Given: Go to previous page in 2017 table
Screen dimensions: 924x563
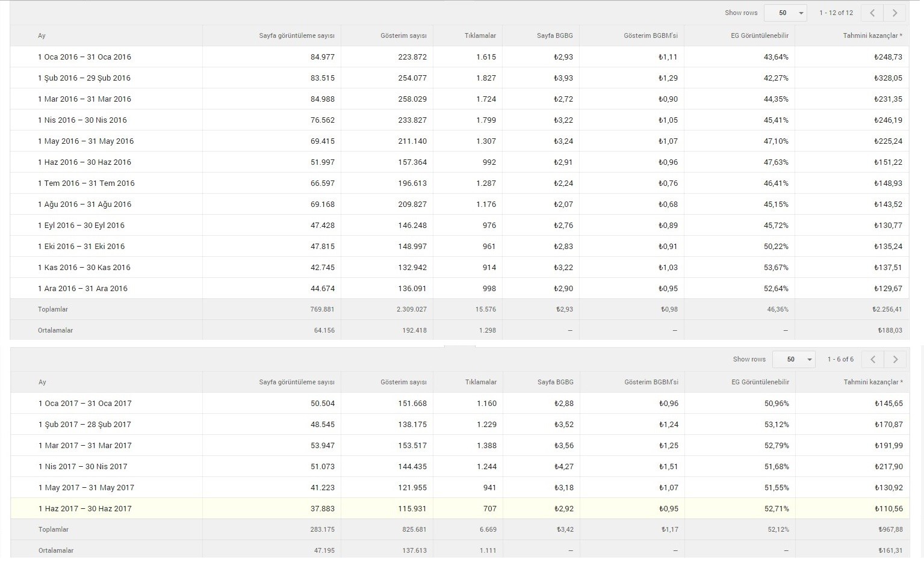Looking at the screenshot, I should click(873, 359).
